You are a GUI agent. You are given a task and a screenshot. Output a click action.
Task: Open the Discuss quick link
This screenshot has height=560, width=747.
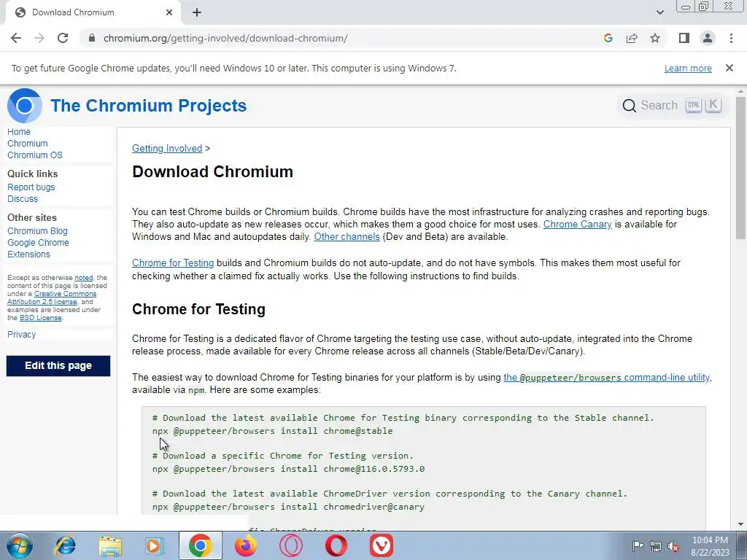click(x=23, y=199)
